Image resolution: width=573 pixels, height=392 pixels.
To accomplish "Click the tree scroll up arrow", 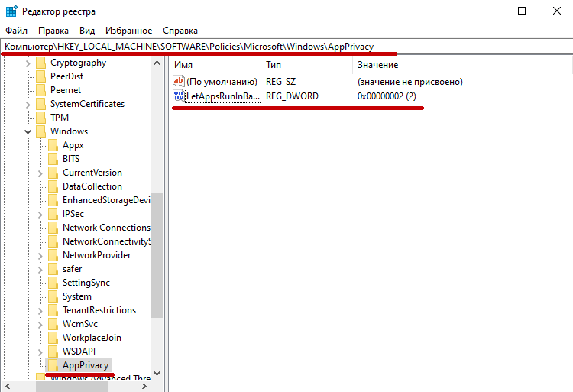I will tap(157, 63).
